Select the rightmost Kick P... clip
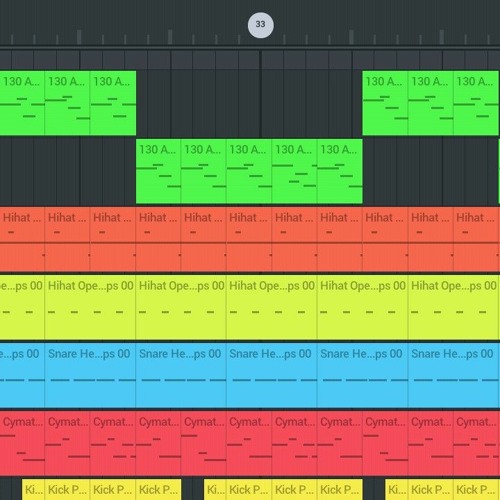The width and height of the screenshot is (500, 500). click(476, 490)
